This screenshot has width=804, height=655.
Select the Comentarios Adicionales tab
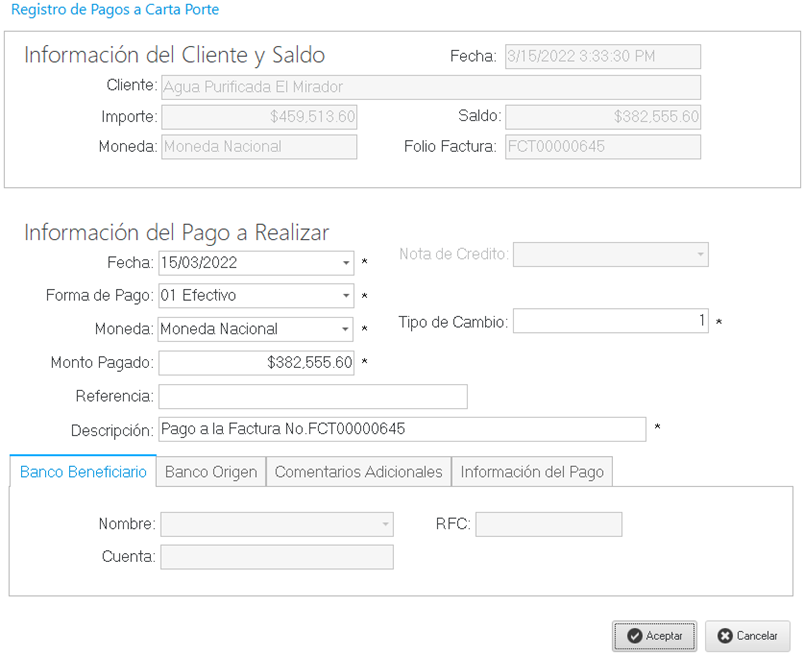point(358,471)
